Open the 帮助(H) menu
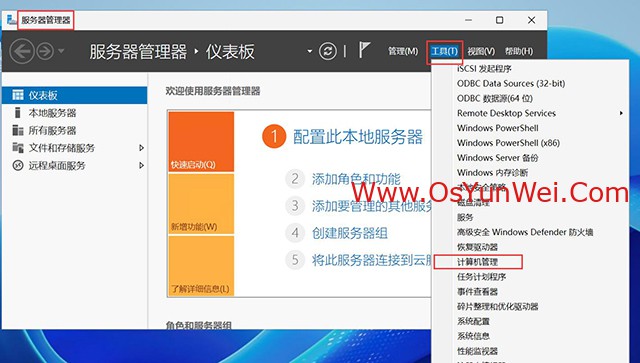 point(519,51)
